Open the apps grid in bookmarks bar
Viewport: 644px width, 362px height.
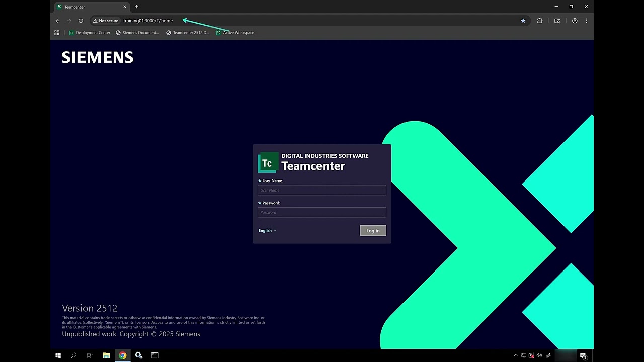point(57,33)
